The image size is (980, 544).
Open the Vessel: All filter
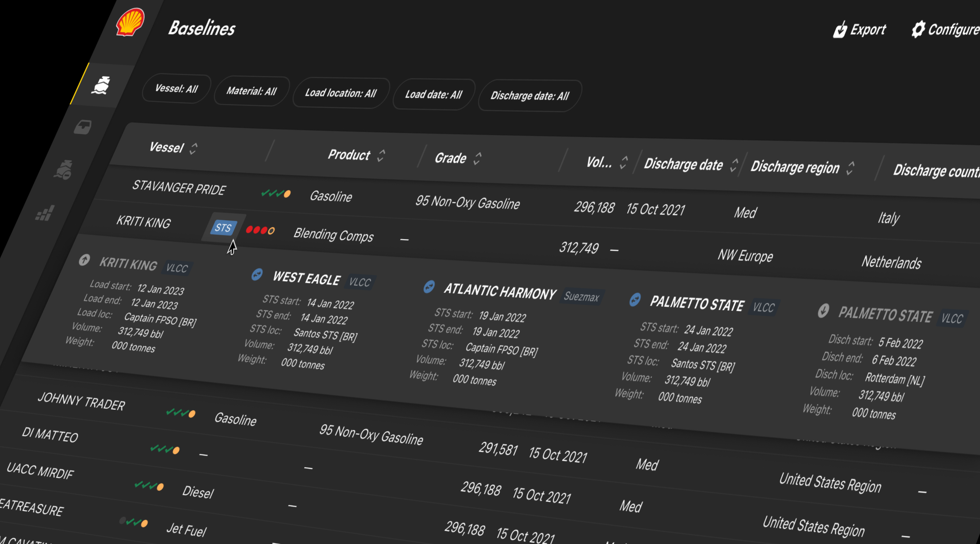click(176, 89)
